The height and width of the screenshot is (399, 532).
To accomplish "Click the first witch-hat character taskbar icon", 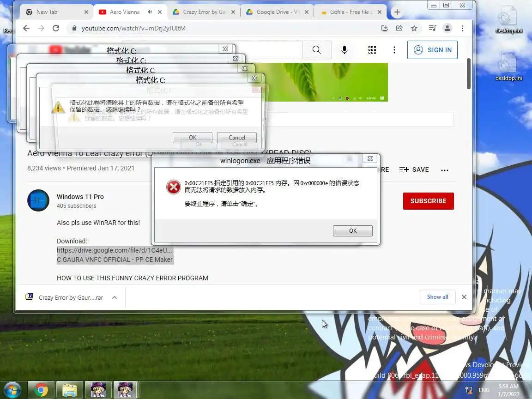I will click(x=98, y=390).
